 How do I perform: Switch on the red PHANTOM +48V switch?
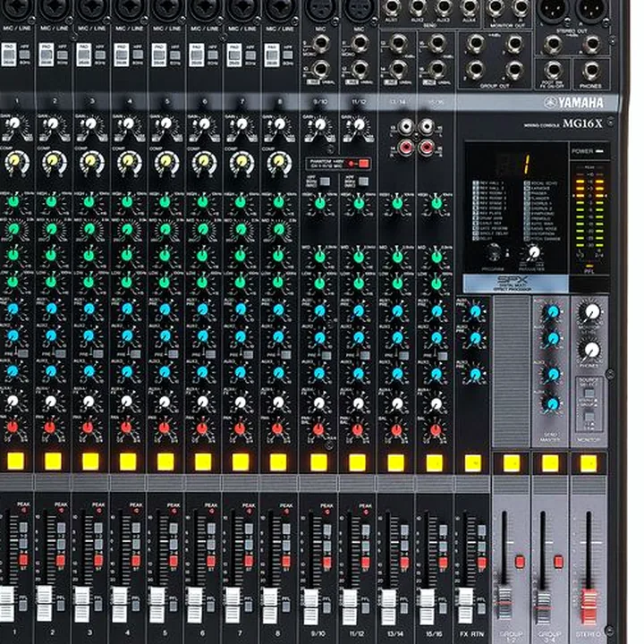(x=363, y=164)
